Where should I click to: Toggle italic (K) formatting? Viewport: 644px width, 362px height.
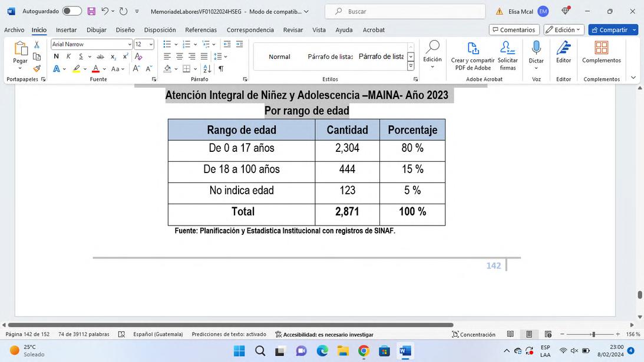coord(68,57)
